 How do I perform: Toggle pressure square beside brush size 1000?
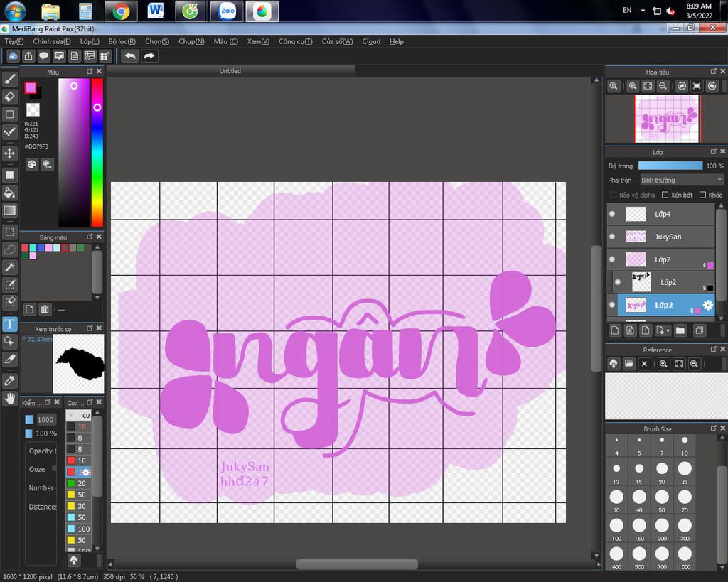[29, 419]
